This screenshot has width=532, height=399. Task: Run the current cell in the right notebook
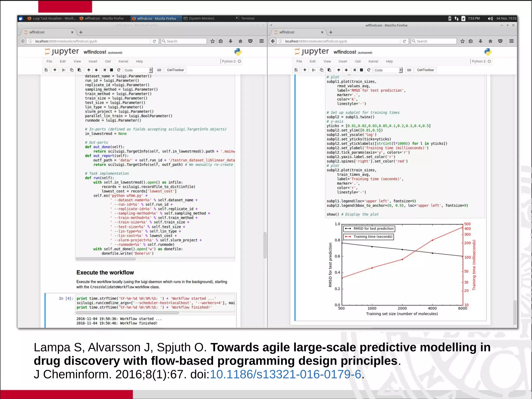355,70
